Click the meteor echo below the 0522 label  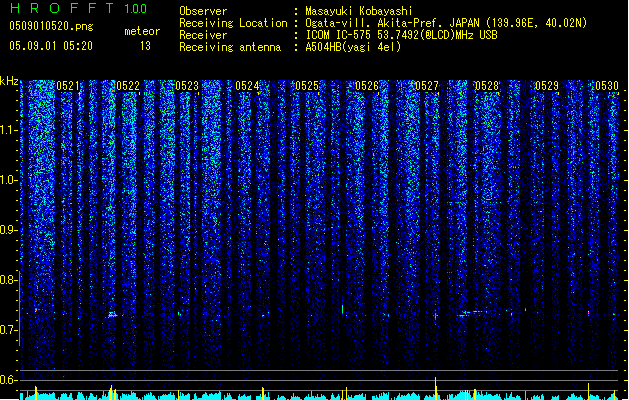[x=113, y=315]
